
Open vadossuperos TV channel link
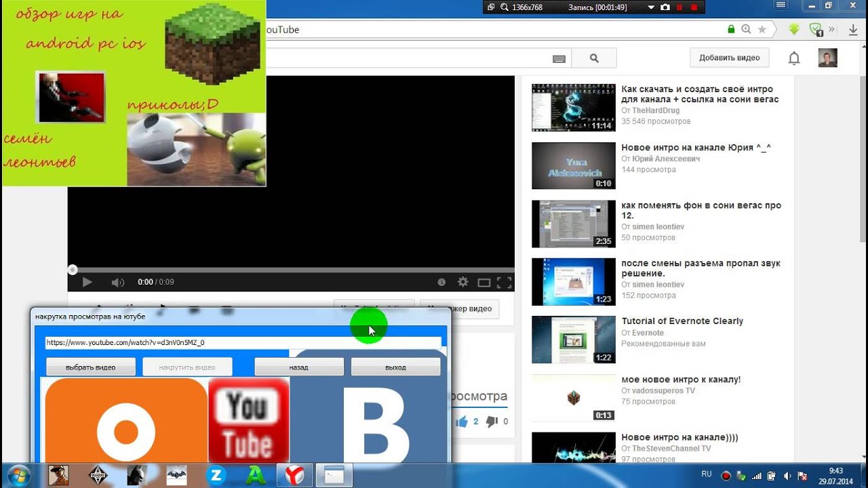tap(663, 391)
